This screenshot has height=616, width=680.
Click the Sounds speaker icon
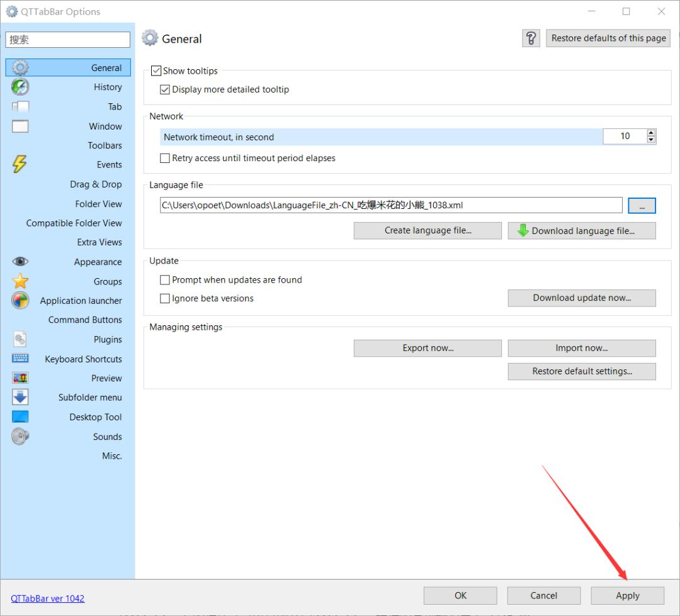point(20,436)
